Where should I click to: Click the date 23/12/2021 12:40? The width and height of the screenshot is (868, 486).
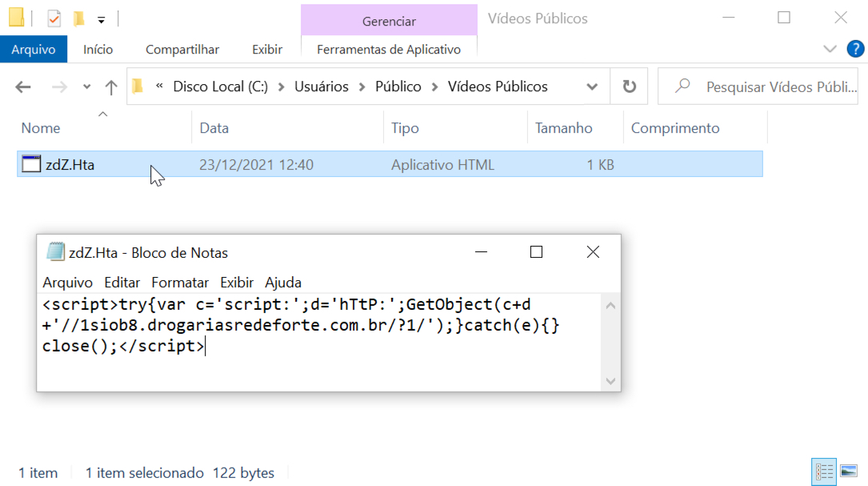click(256, 165)
